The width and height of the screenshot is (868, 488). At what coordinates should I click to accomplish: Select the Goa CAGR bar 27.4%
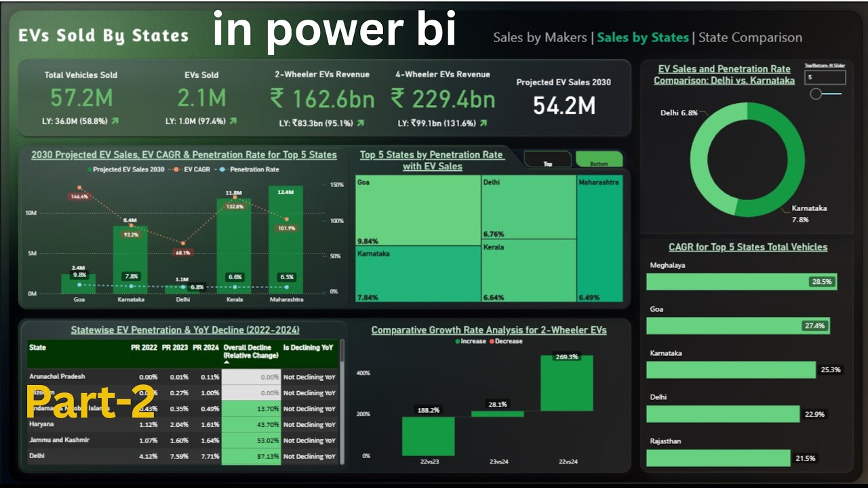pos(738,326)
